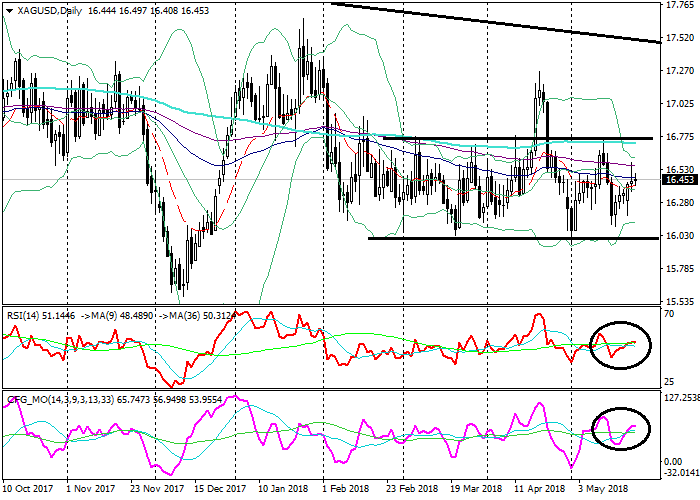Click the RSI(14) indicator label
The width and height of the screenshot is (700, 500).
tap(24, 317)
